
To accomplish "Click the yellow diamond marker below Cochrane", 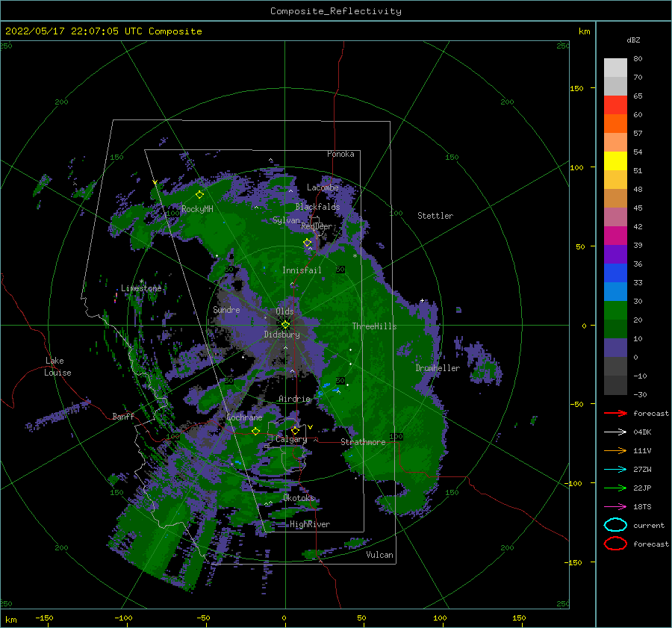I will pyautogui.click(x=256, y=431).
